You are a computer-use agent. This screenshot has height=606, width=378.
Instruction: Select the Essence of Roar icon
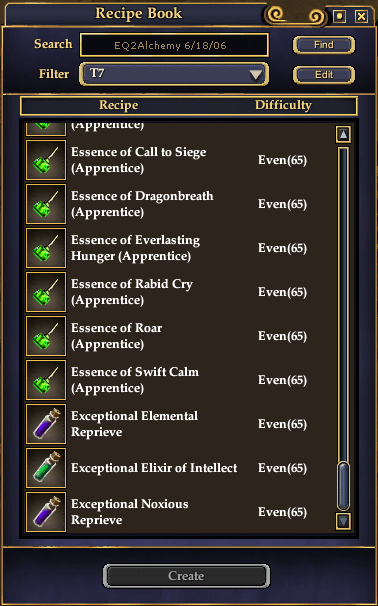(x=46, y=336)
